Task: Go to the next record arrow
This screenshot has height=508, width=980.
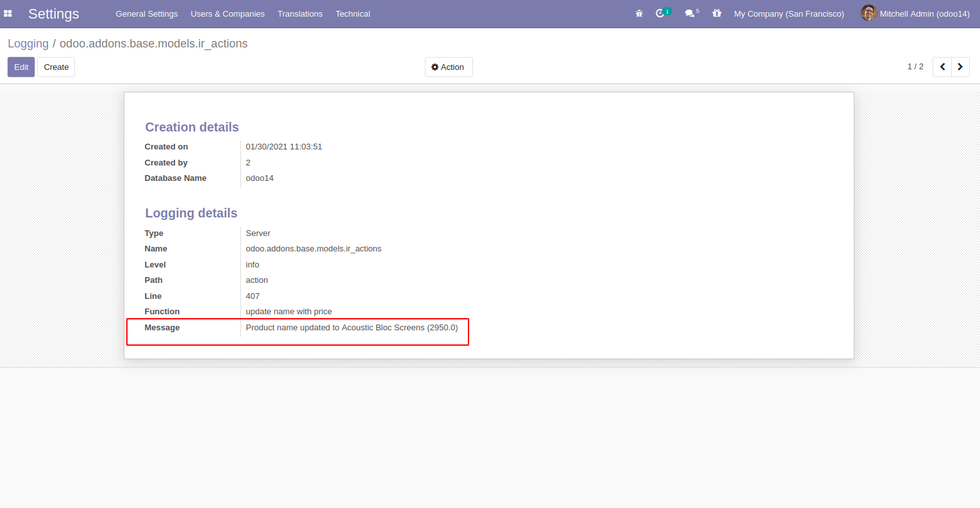Action: click(x=960, y=67)
